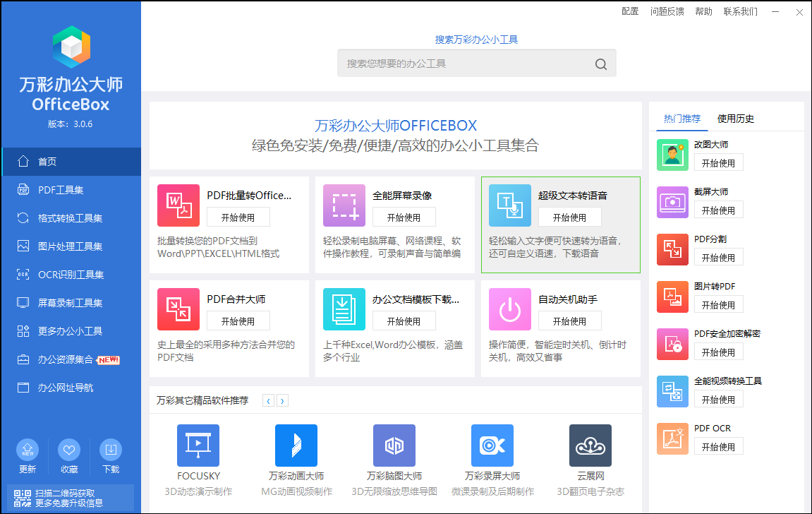
Task: Click 开始使用 for 超级文本转语音
Action: [569, 217]
